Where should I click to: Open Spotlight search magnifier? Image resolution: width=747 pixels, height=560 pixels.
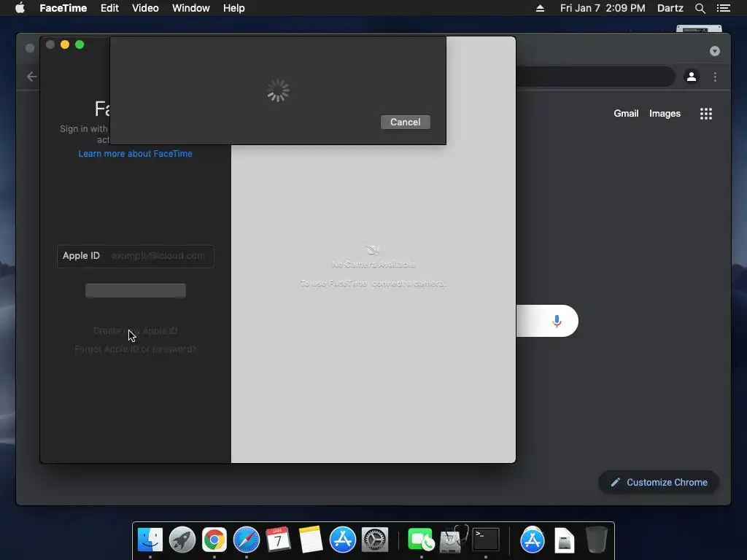(x=700, y=8)
